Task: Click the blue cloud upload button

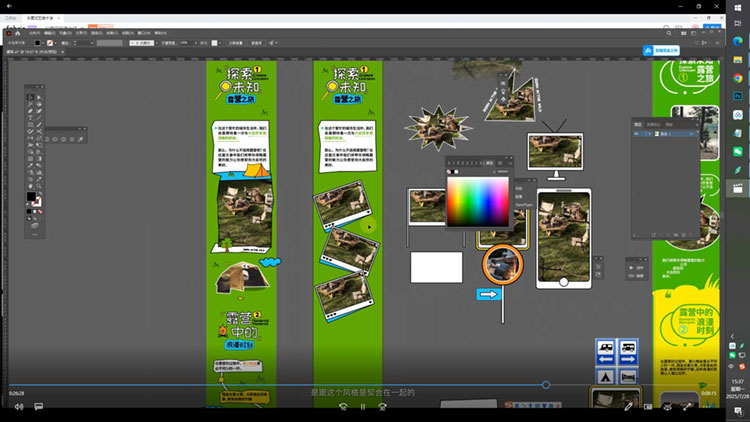Action: pos(649,49)
